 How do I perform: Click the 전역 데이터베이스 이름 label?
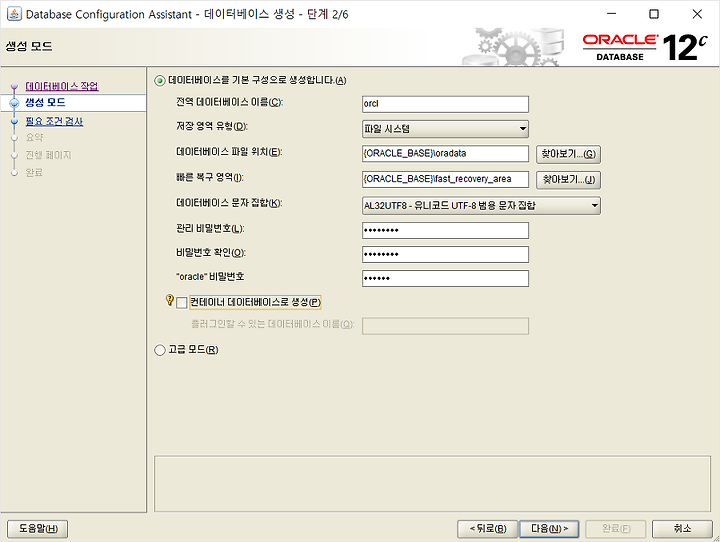229,102
